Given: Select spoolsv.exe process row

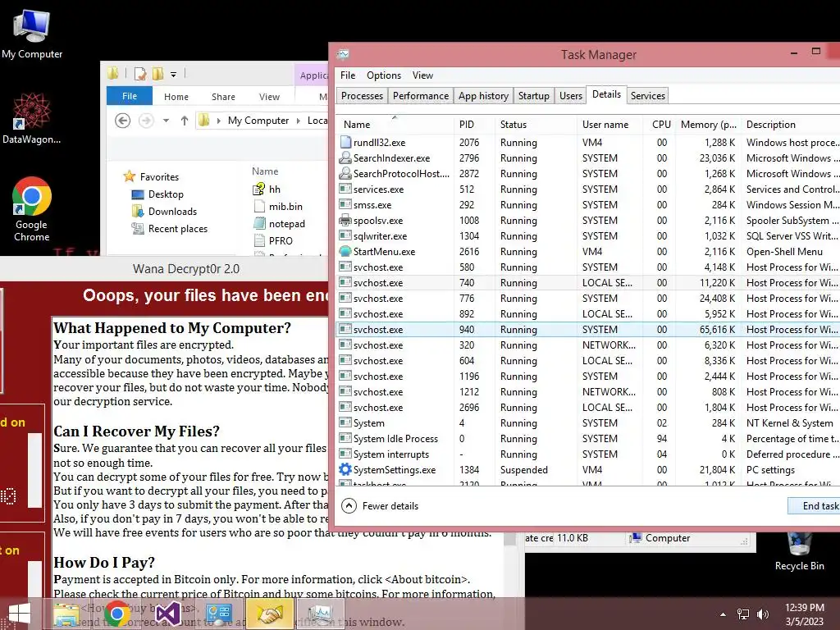Looking at the screenshot, I should [x=588, y=220].
